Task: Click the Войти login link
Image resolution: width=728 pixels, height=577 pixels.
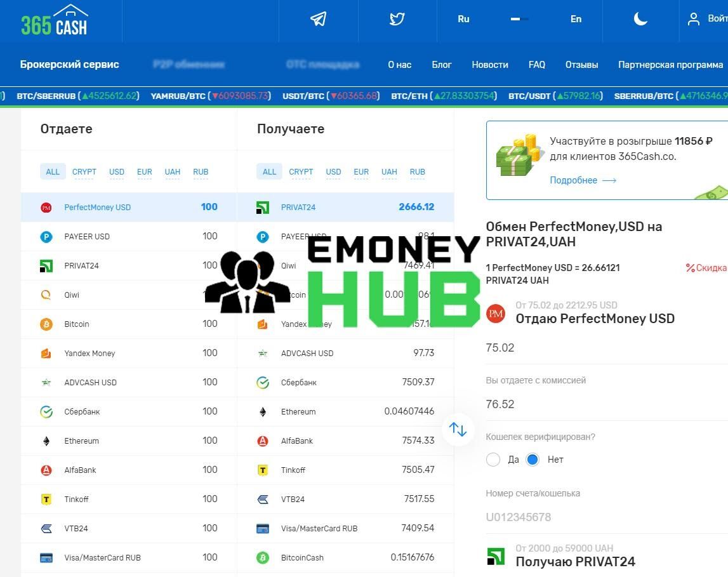Action: pos(717,18)
